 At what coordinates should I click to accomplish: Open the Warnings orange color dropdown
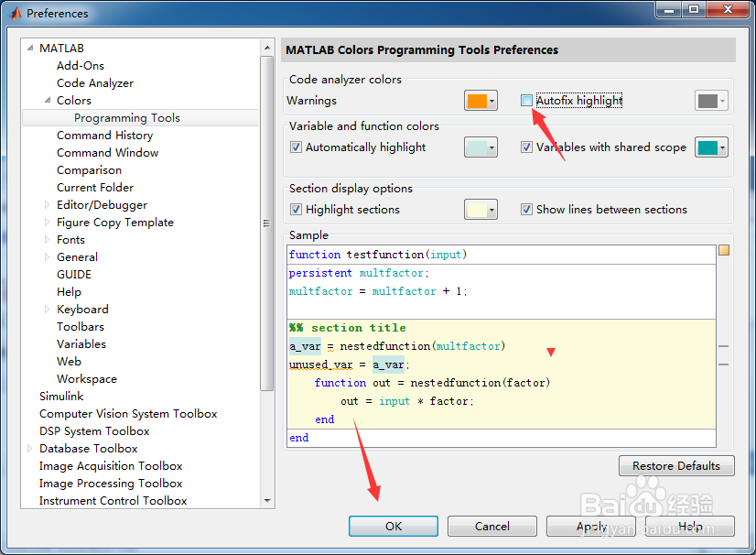click(x=481, y=101)
